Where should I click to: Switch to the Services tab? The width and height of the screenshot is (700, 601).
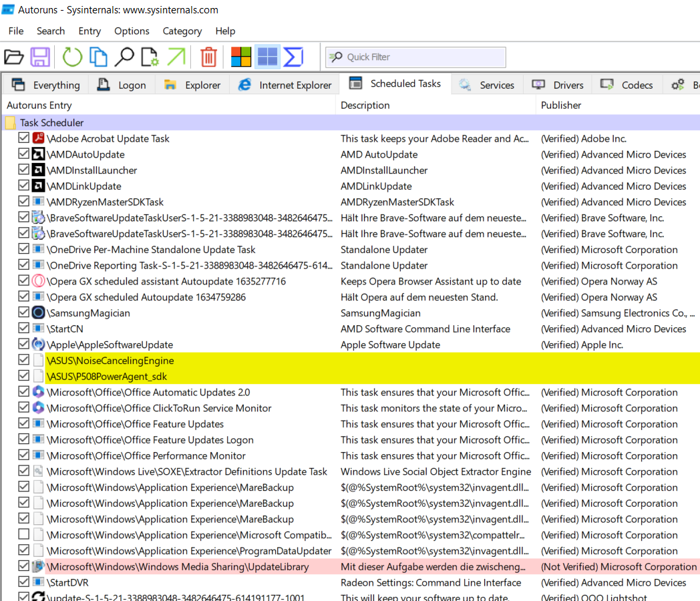click(486, 85)
